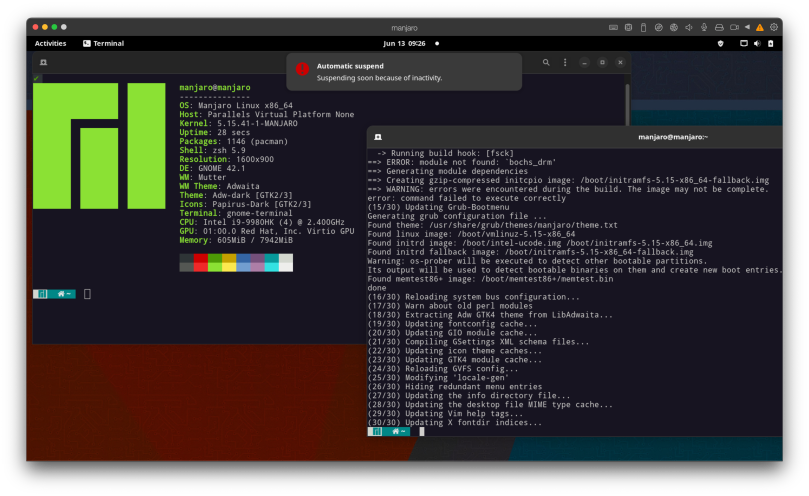Click the 'DE: GNOME 42.1' line
The image size is (809, 496).
coord(212,168)
